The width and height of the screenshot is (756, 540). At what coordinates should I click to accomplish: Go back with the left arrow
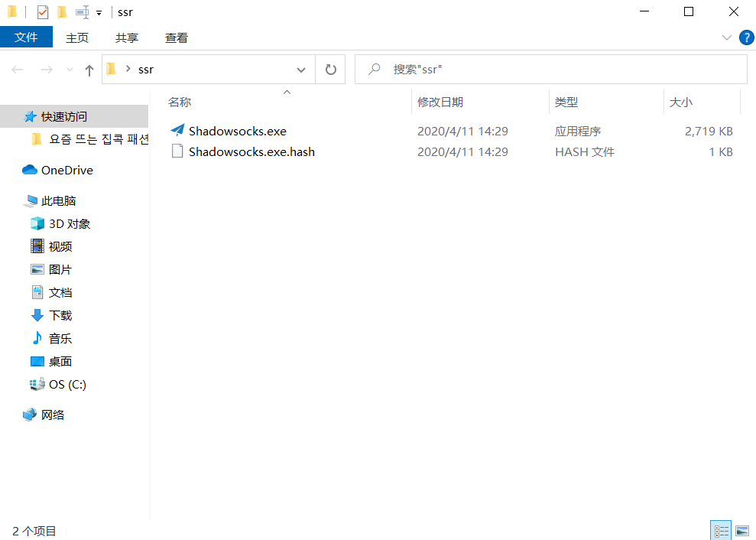(x=18, y=70)
